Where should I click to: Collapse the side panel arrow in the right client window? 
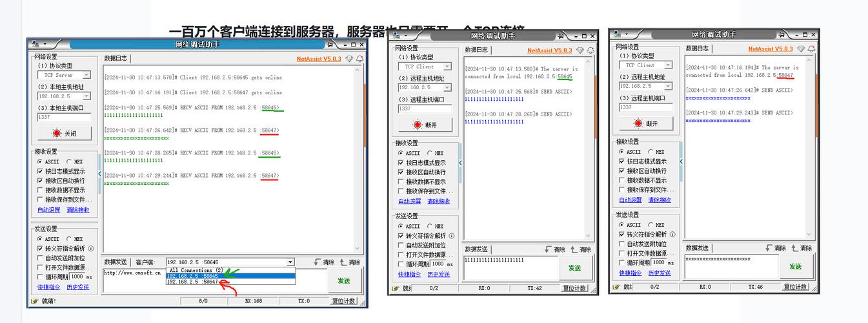click(x=681, y=162)
